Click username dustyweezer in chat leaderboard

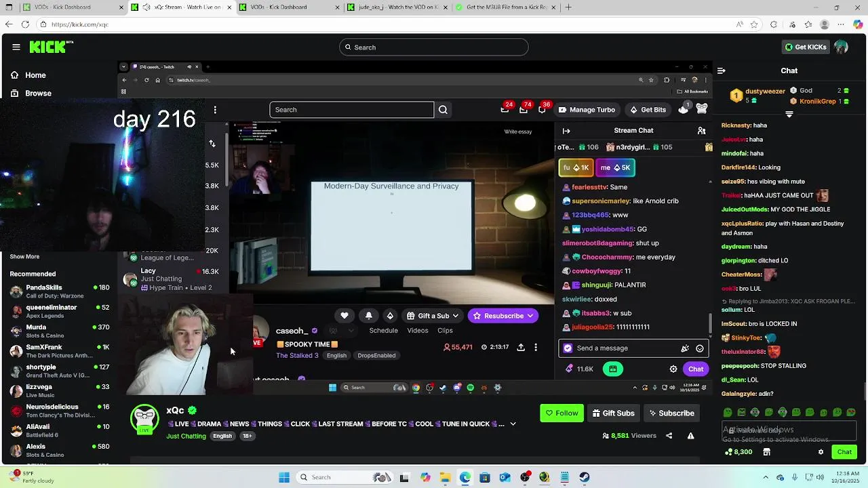[765, 91]
